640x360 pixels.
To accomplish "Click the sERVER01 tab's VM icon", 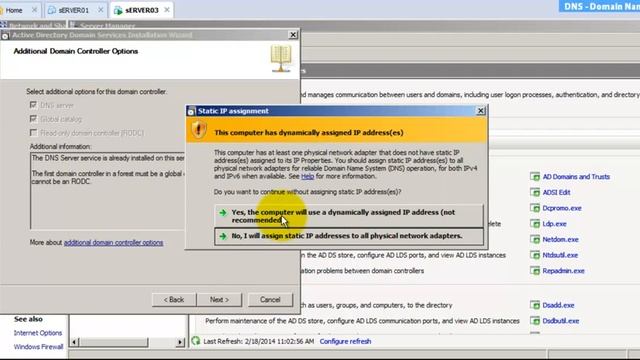I will (52, 11).
